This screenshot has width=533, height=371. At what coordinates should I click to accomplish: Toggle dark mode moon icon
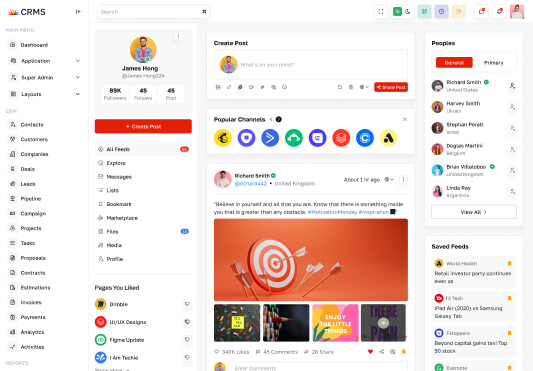(x=408, y=12)
